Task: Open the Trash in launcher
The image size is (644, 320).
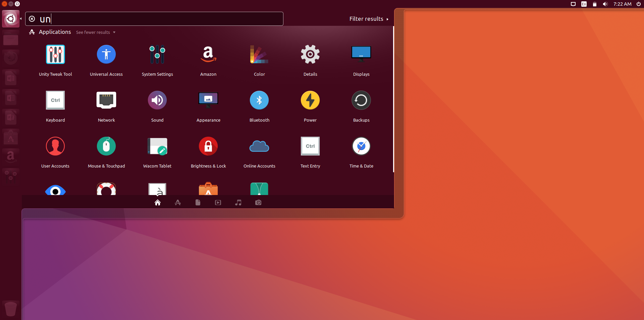Action: click(x=11, y=309)
